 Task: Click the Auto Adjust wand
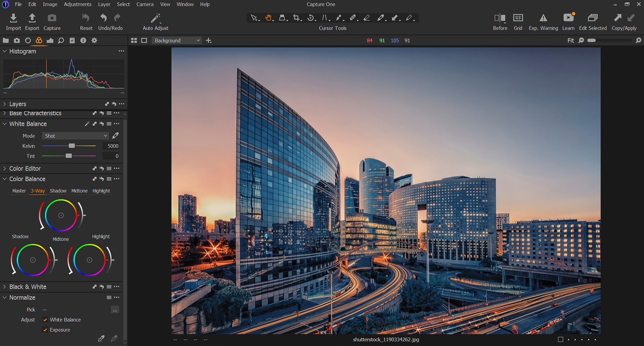pos(155,18)
